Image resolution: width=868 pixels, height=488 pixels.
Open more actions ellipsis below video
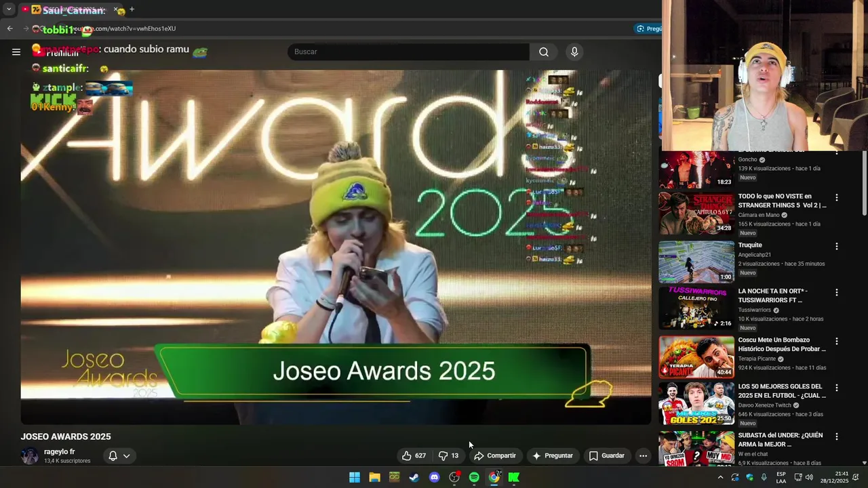coord(643,455)
